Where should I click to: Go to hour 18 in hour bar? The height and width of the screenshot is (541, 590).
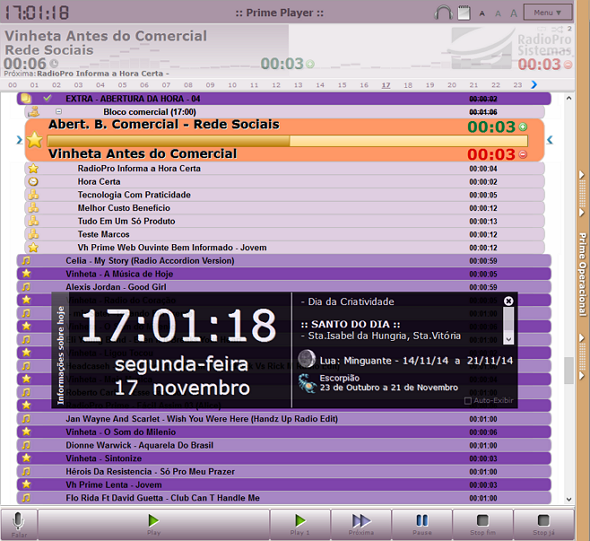408,85
